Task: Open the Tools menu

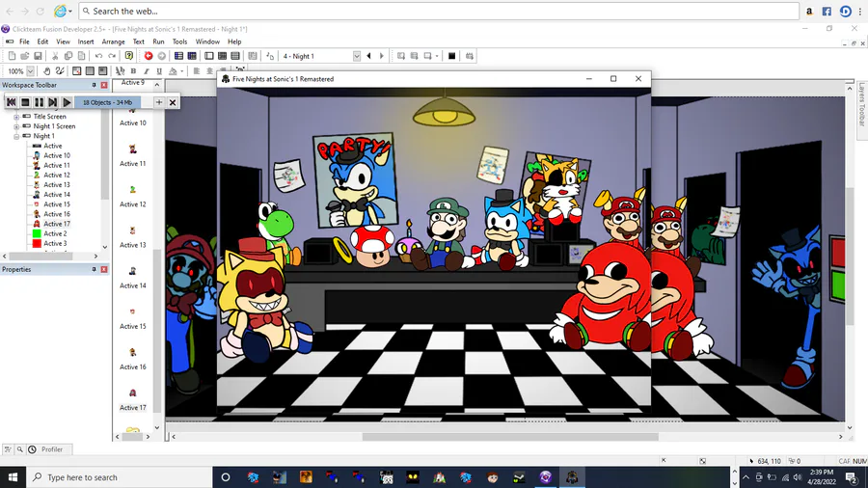Action: [x=180, y=41]
